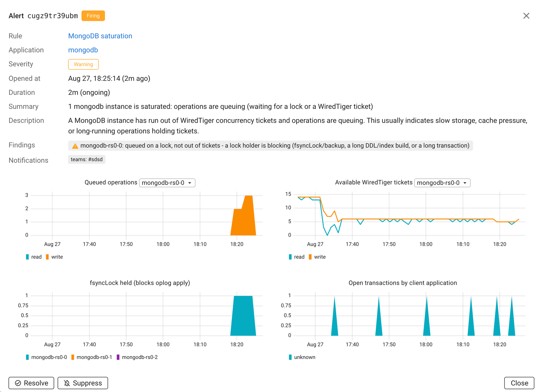542x392 pixels.
Task: Toggle the unknown legend in the Open transactions chart
Action: (302, 357)
